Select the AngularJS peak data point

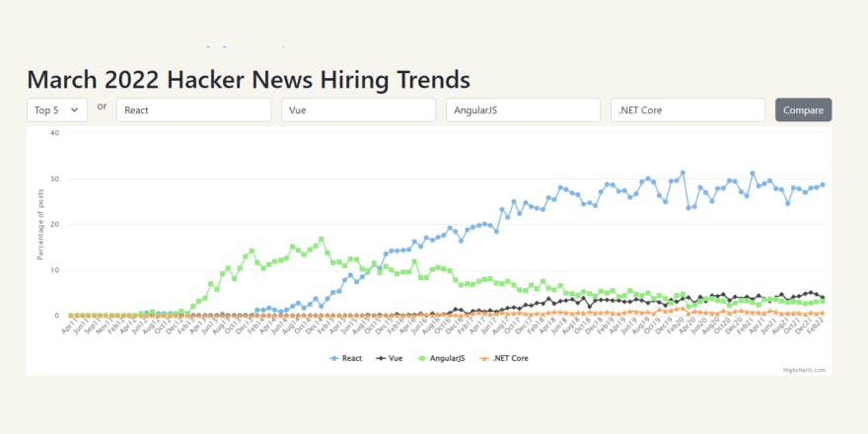coord(322,239)
